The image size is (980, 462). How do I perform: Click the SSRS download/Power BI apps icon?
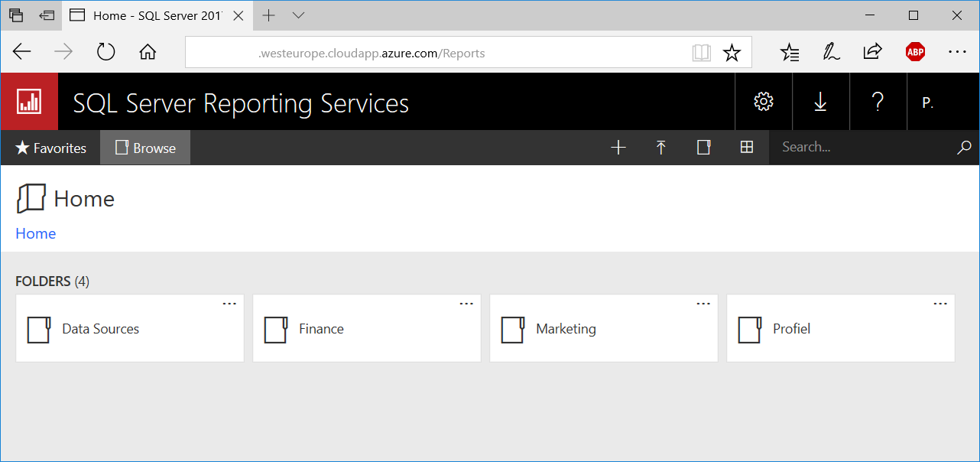click(x=820, y=101)
